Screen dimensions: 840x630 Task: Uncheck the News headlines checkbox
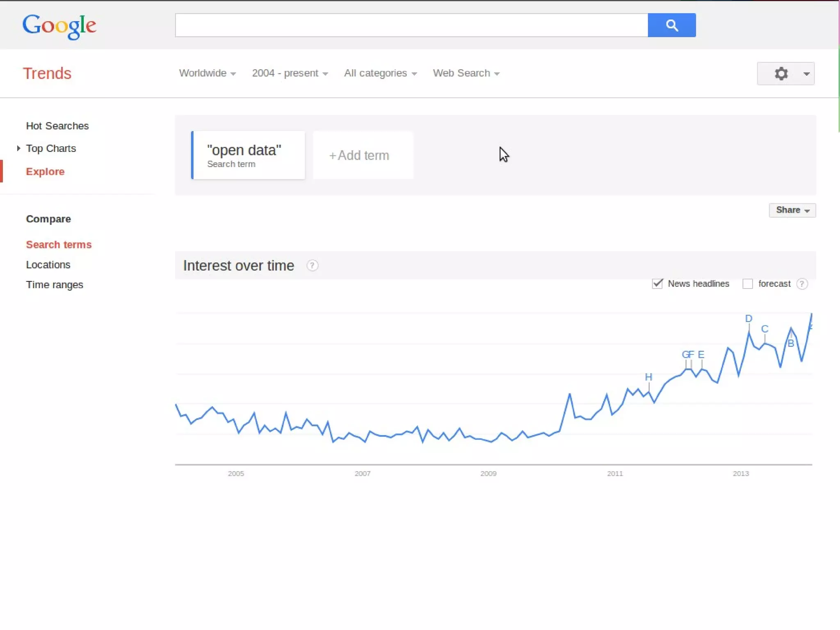tap(657, 284)
